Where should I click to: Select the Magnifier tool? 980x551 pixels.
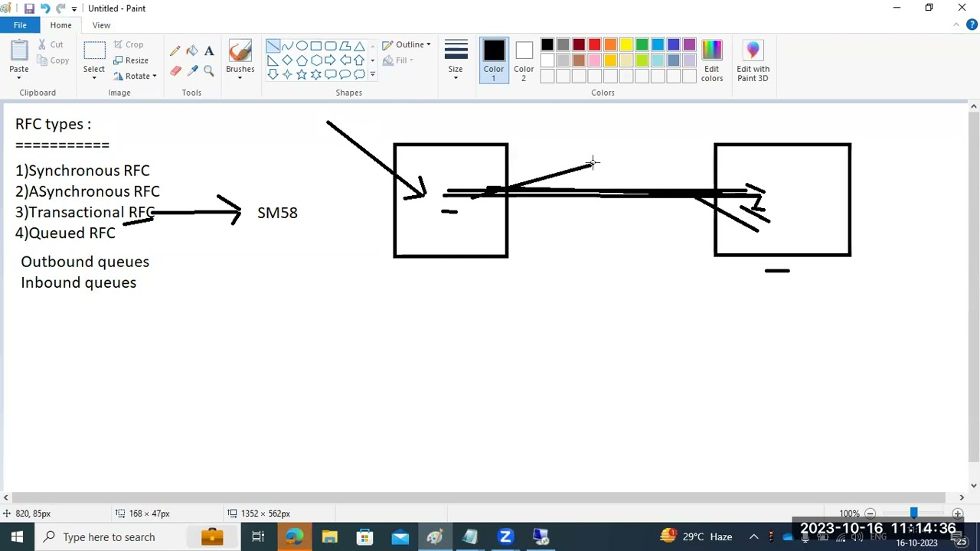209,71
